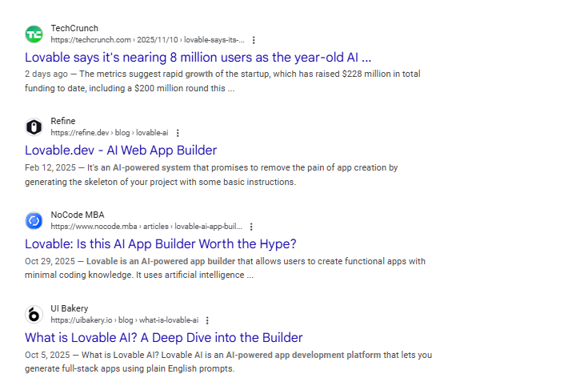Click the techcrunch.com URL breadcrumb
The width and height of the screenshot is (588, 386).
tap(148, 40)
